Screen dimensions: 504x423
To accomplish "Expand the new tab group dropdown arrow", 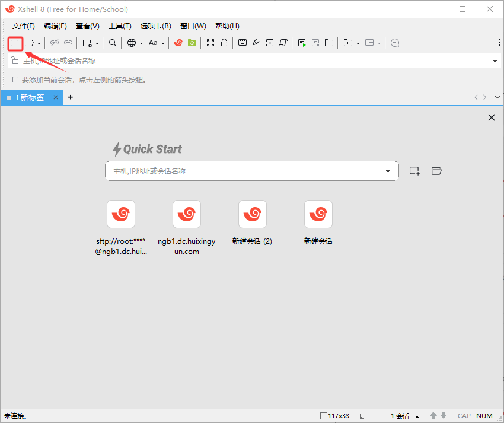I will (358, 43).
